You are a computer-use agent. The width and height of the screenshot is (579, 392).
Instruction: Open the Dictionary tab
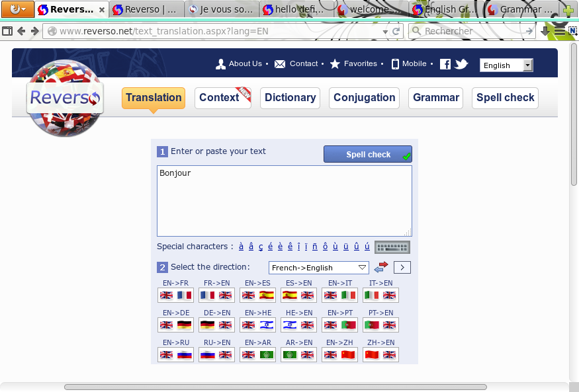click(x=290, y=98)
